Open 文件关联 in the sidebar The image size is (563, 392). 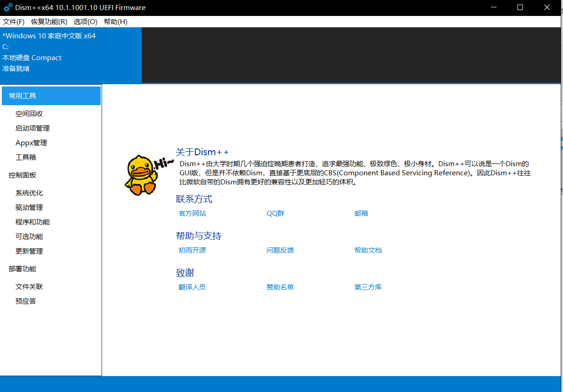(29, 287)
